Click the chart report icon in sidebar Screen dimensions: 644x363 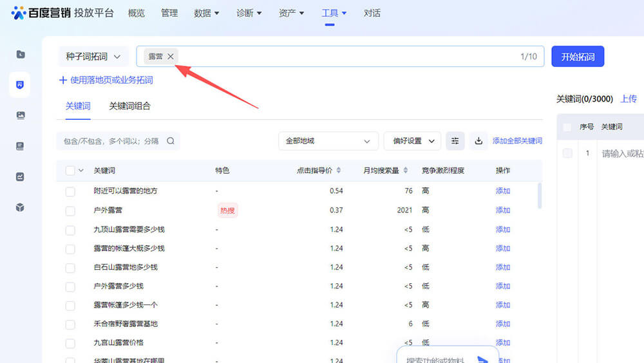click(20, 176)
